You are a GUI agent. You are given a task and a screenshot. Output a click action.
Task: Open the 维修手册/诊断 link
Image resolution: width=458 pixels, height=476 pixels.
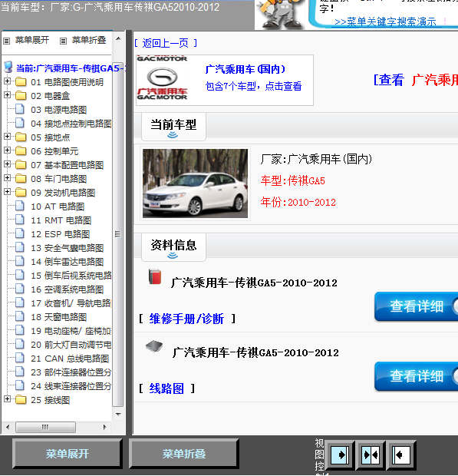pos(186,319)
